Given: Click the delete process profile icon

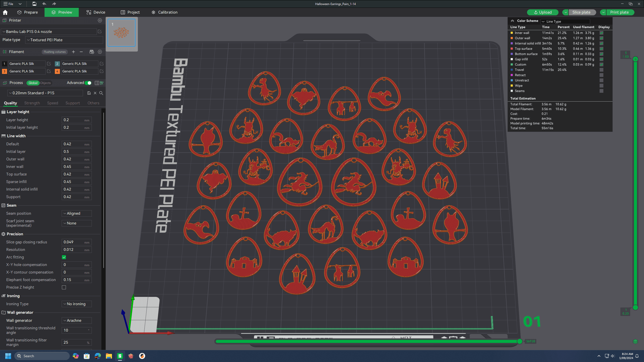Looking at the screenshot, I should 95,93.
